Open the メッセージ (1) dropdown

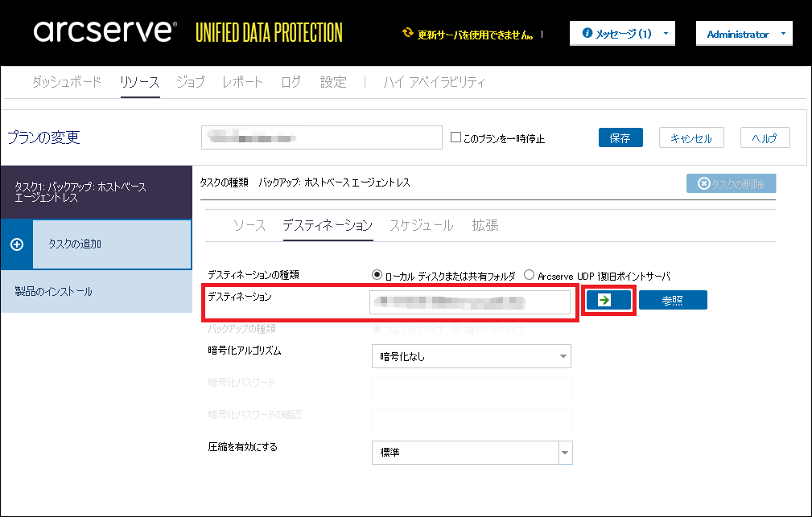point(622,34)
